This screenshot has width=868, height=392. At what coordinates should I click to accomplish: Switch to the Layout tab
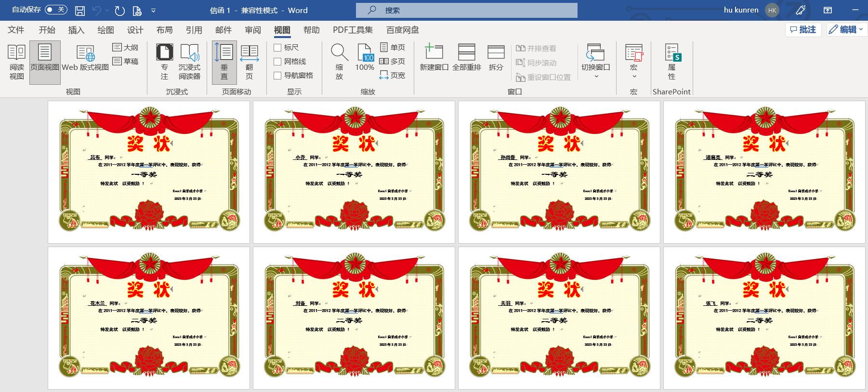coord(164,30)
